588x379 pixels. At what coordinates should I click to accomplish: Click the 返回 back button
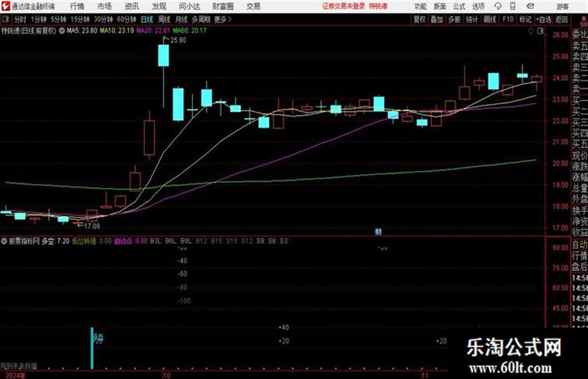(x=561, y=19)
